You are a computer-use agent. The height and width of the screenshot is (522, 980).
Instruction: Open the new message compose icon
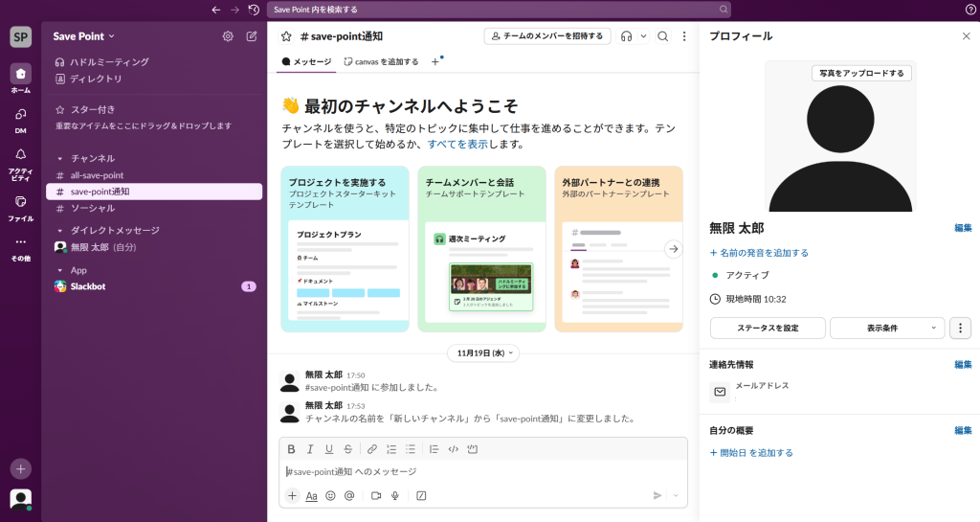[x=252, y=36]
